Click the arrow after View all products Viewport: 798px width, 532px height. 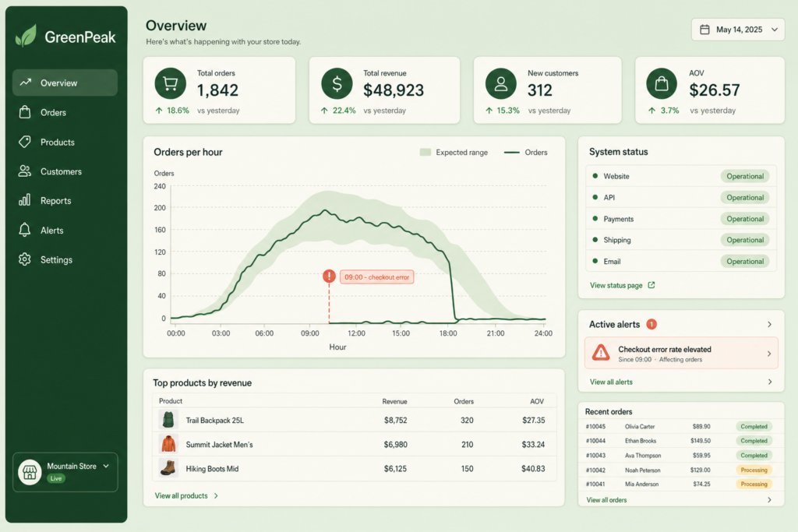[x=217, y=495]
